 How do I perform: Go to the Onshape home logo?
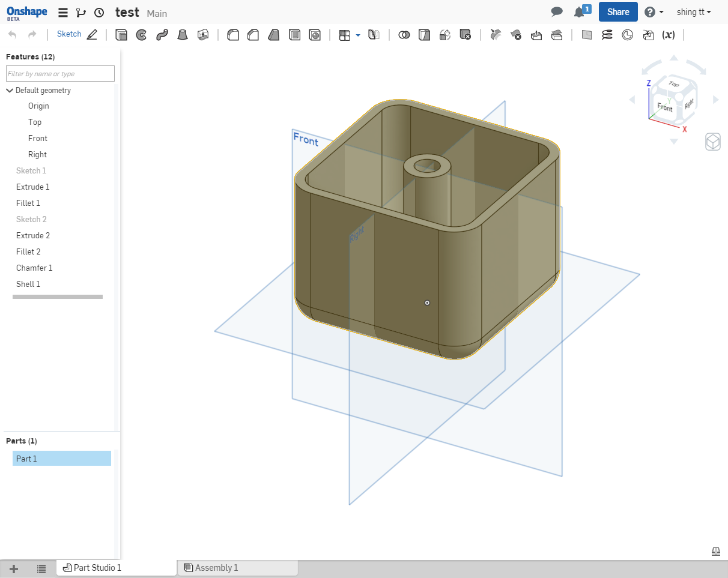pyautogui.click(x=27, y=13)
